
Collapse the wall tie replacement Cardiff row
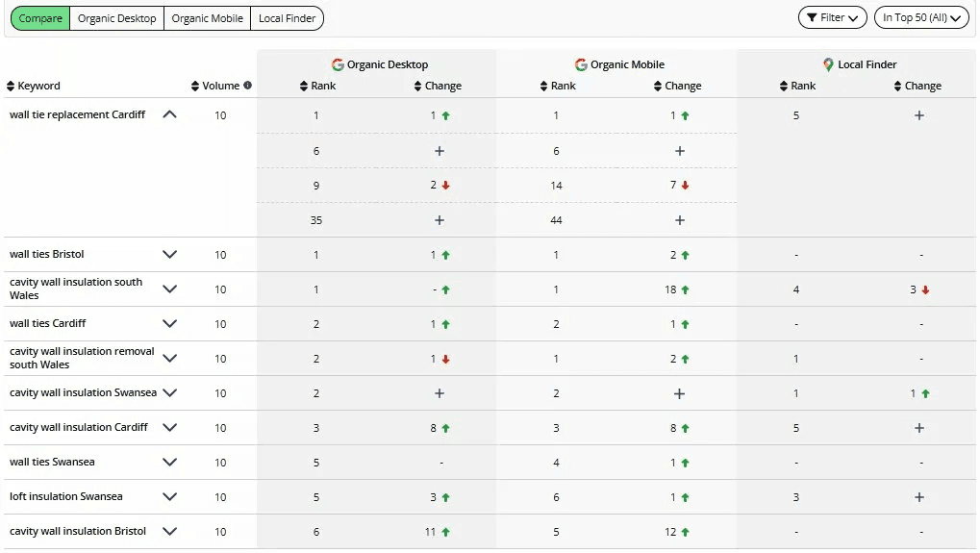pos(169,114)
